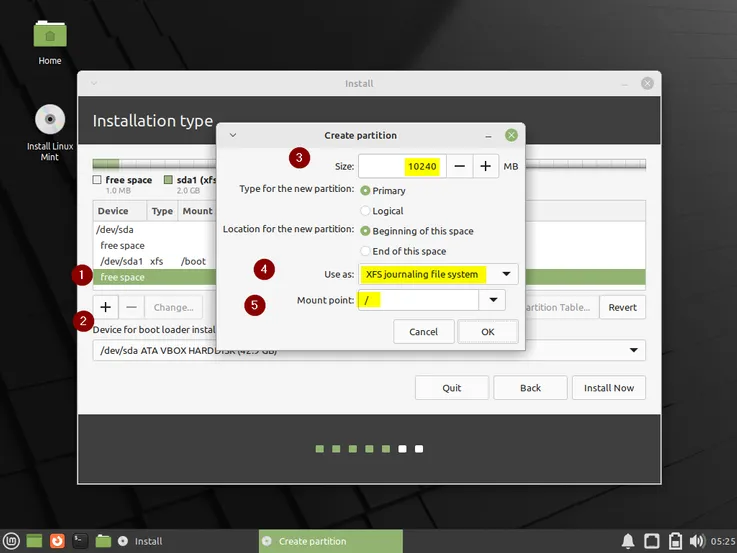The width and height of the screenshot is (737, 553).
Task: Click the Revert button
Action: pyautogui.click(x=622, y=307)
